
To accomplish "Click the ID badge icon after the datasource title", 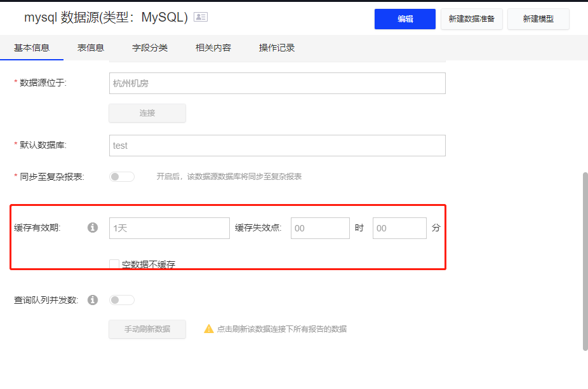I will pyautogui.click(x=201, y=17).
